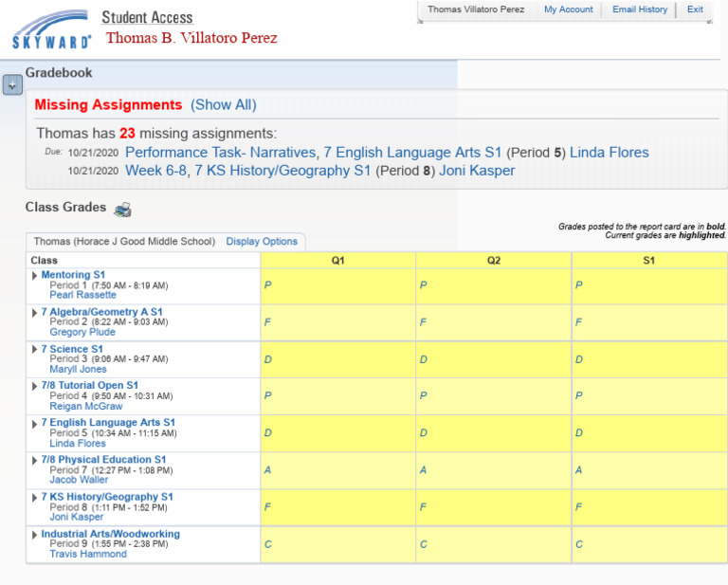The image size is (728, 585).
Task: Expand the 7 English Language Arts S1 row
Action: tap(34, 424)
